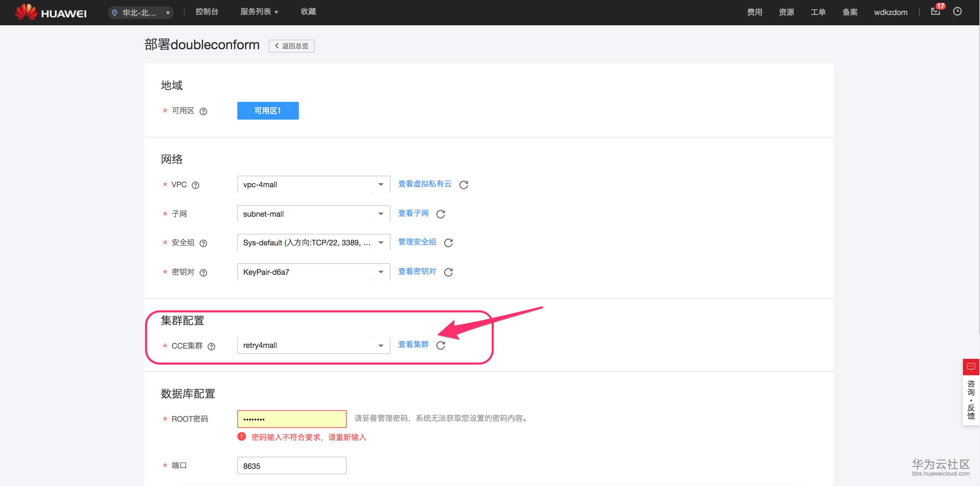This screenshot has width=980, height=486.
Task: Click the ROOT密码 password field
Action: [x=291, y=419]
